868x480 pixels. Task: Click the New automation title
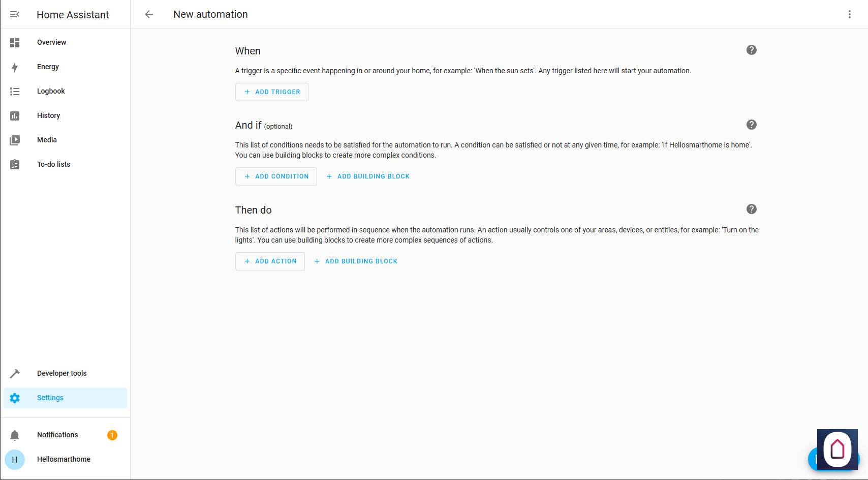210,14
